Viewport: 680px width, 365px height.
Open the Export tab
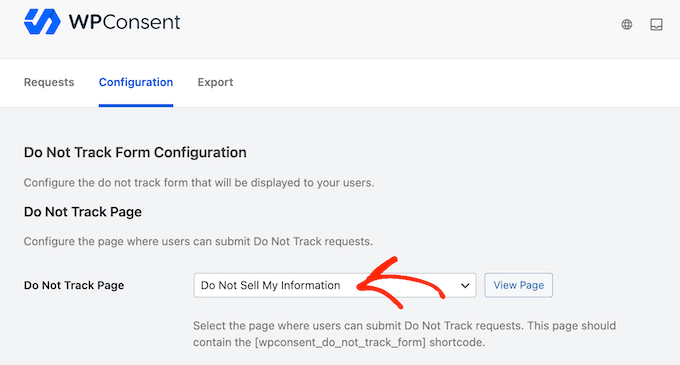click(x=215, y=82)
